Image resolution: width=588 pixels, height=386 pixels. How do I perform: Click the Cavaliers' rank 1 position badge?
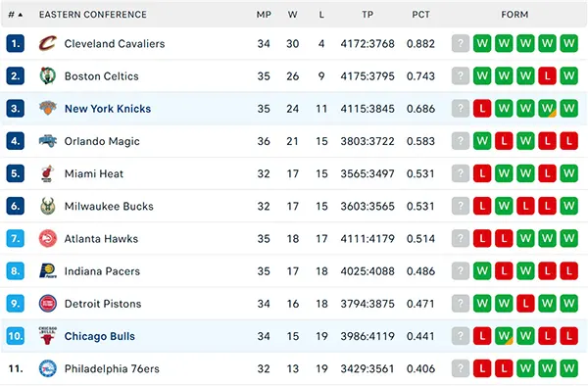click(x=16, y=43)
